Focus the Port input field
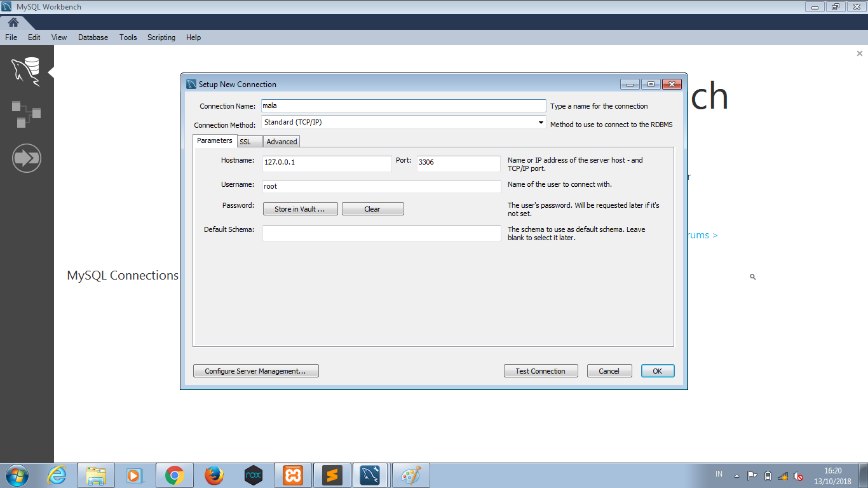The height and width of the screenshot is (488, 868). click(459, 163)
